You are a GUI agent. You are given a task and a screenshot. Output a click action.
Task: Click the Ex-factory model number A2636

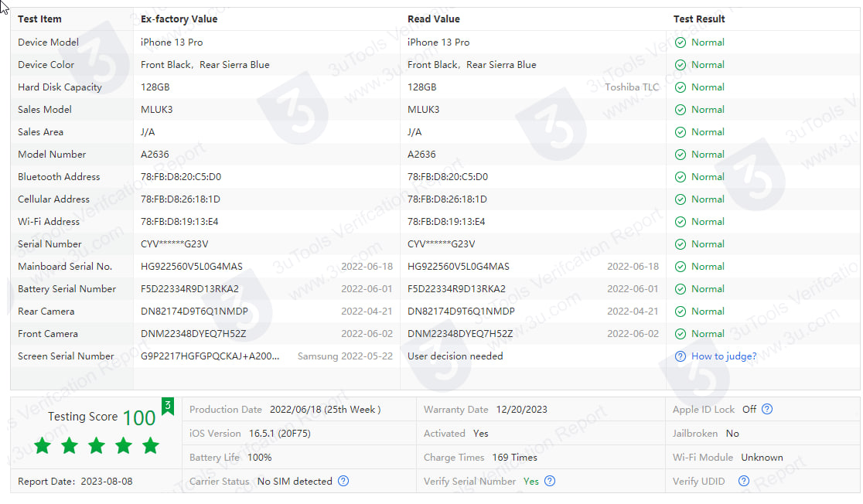coord(155,155)
